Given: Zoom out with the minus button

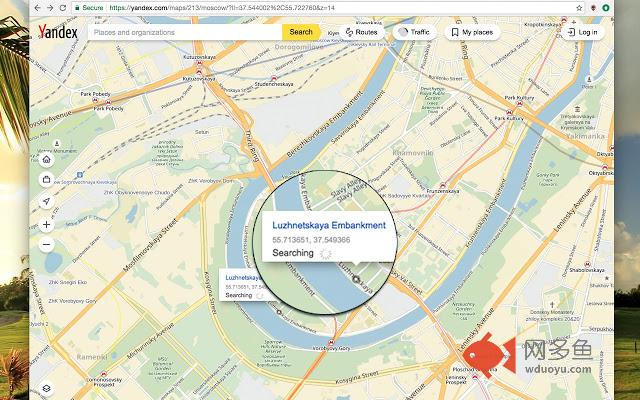Looking at the screenshot, I should [47, 244].
